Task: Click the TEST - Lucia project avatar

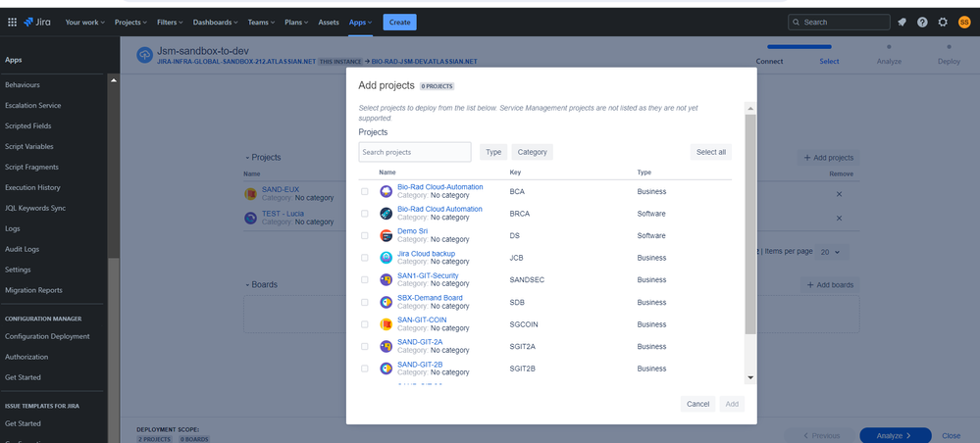Action: click(250, 218)
